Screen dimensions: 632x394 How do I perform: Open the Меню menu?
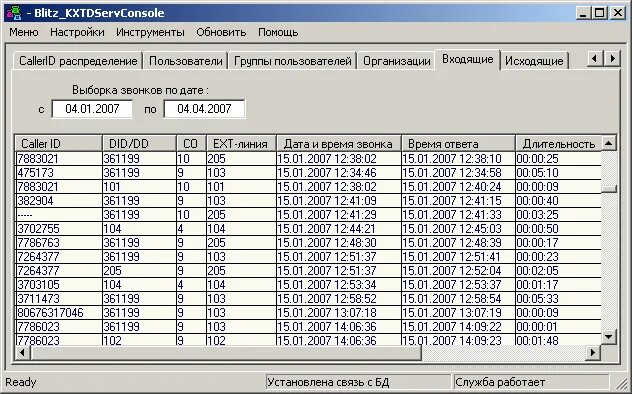pos(24,32)
